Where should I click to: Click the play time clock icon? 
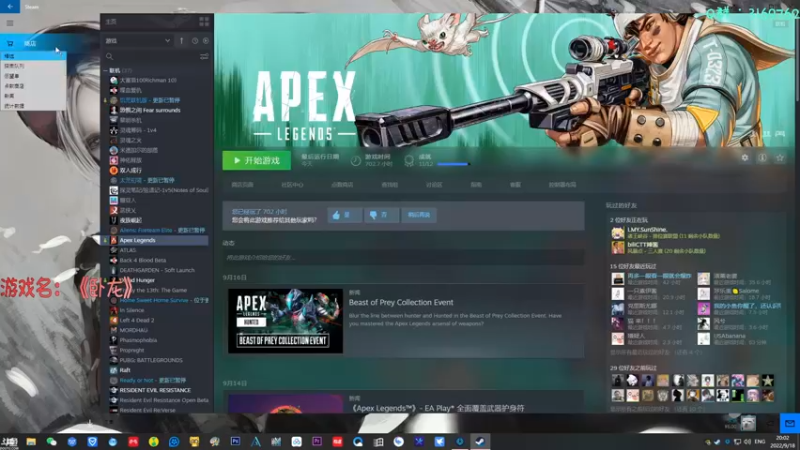356,161
